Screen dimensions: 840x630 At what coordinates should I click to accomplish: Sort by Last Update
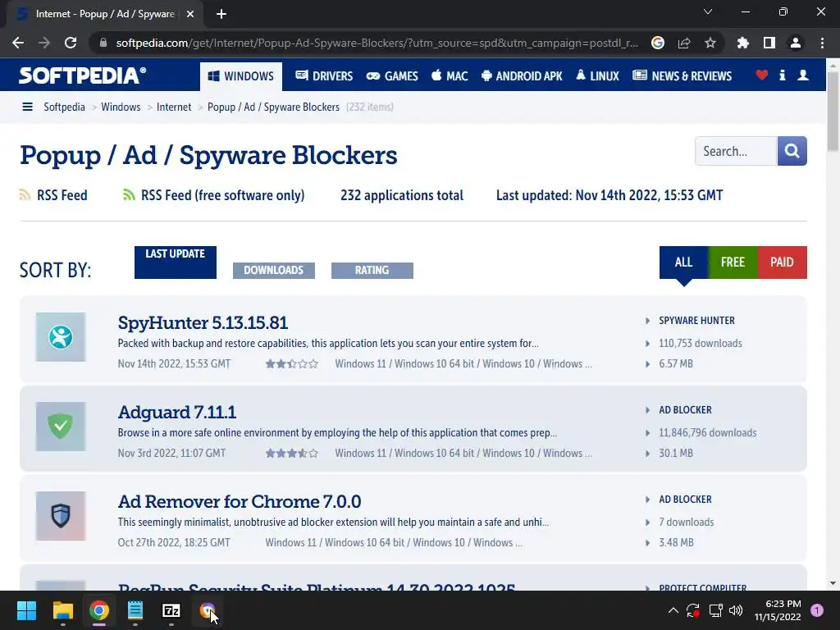pos(176,262)
